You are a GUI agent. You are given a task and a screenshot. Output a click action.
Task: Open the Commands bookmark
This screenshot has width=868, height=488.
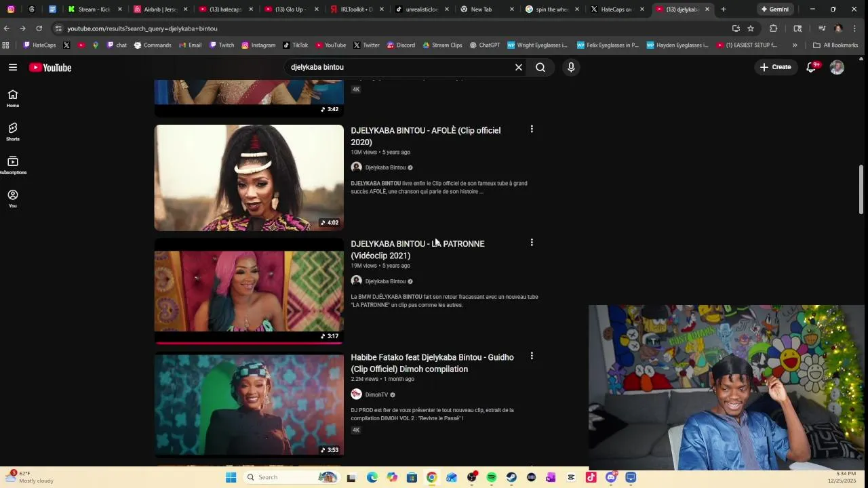click(x=153, y=45)
